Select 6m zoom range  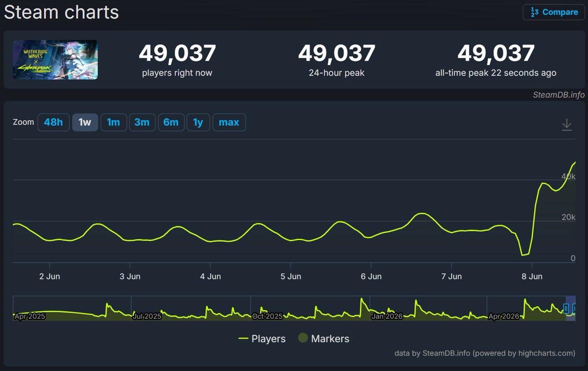(171, 122)
